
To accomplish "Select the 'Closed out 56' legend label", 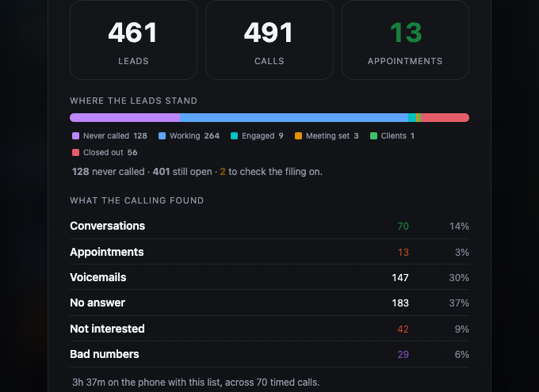I will [110, 152].
